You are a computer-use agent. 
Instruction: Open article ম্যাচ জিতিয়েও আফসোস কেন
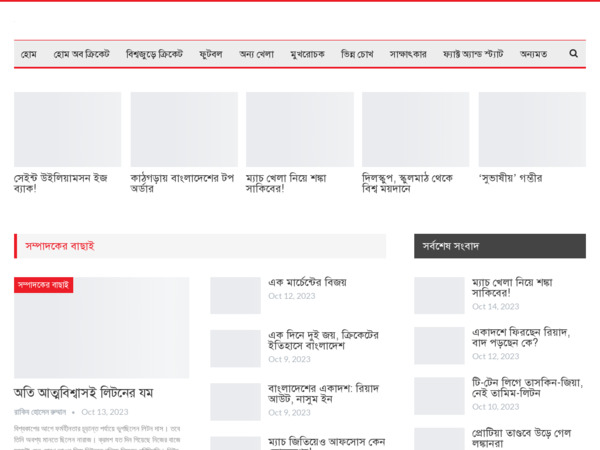coord(326,443)
